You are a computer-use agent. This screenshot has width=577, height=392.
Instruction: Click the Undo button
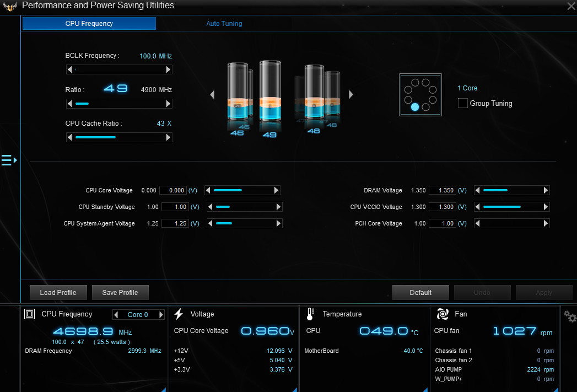[x=482, y=293]
